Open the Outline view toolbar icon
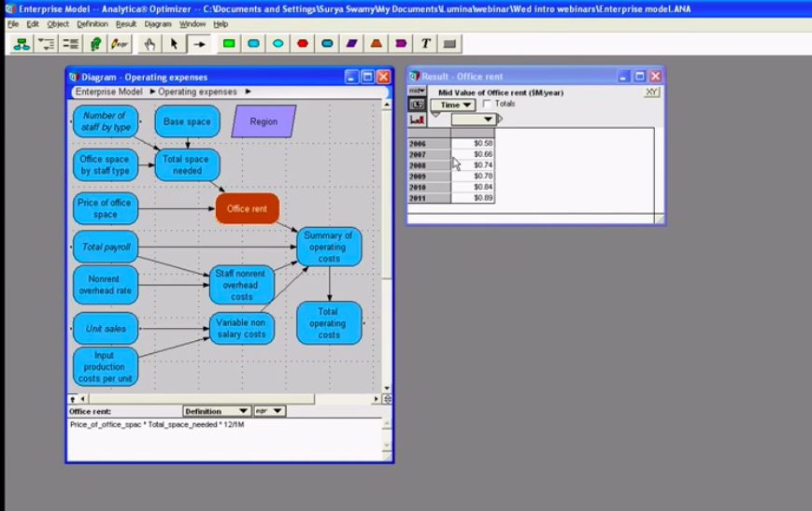Viewport: 812px width, 511px height. coord(46,44)
